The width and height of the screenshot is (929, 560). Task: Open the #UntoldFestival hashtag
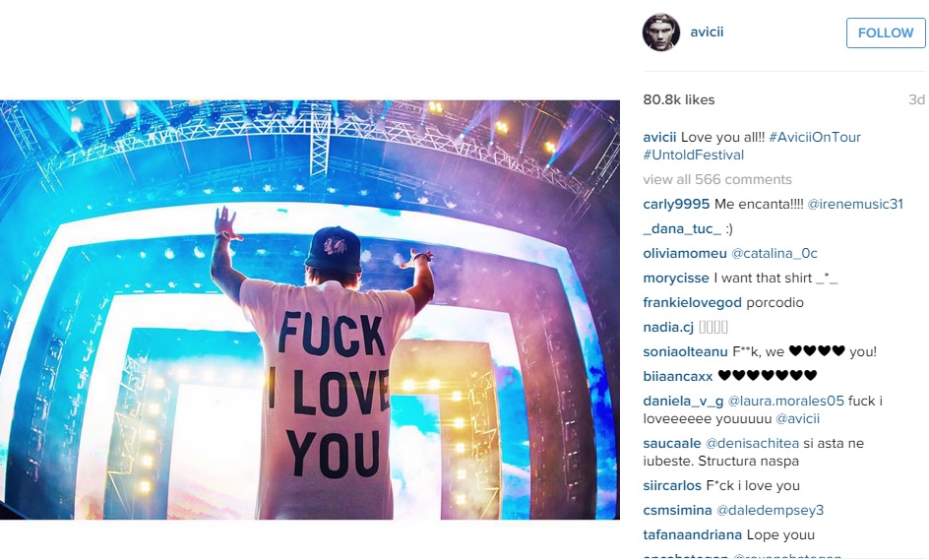(x=693, y=155)
